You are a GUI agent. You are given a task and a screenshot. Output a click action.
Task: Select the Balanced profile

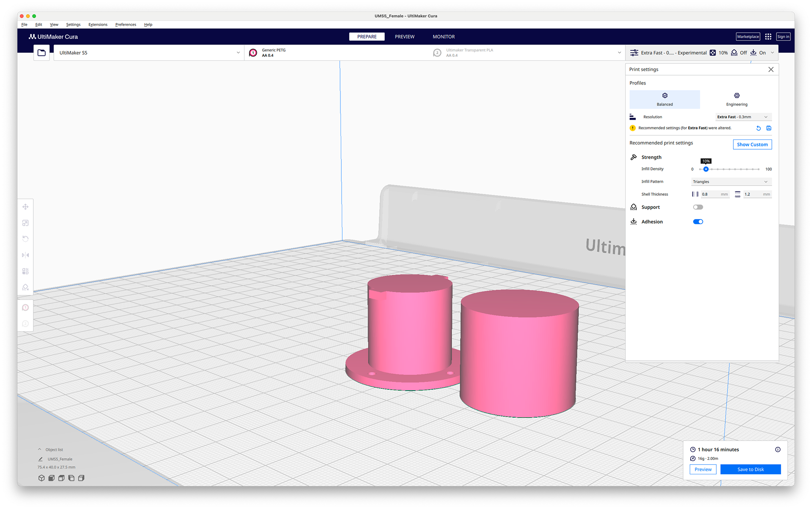point(664,99)
